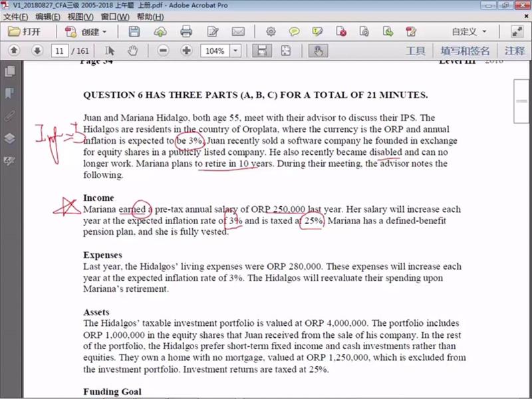
Task: Toggle fit one full page view
Action: (285, 51)
